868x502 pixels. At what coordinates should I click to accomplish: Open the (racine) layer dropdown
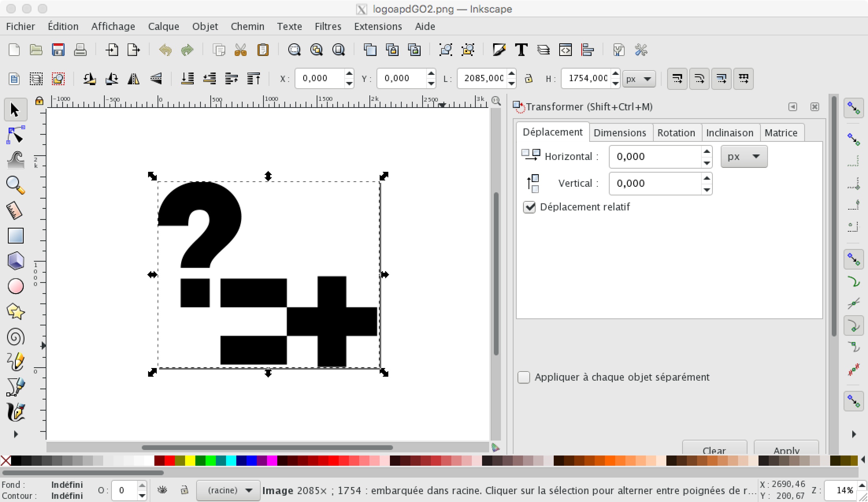tap(228, 490)
